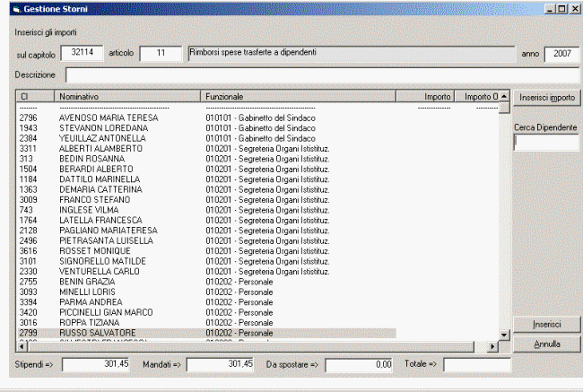Click the Da spostare amount field
Viewport: 583px width, 392px height.
tap(359, 365)
